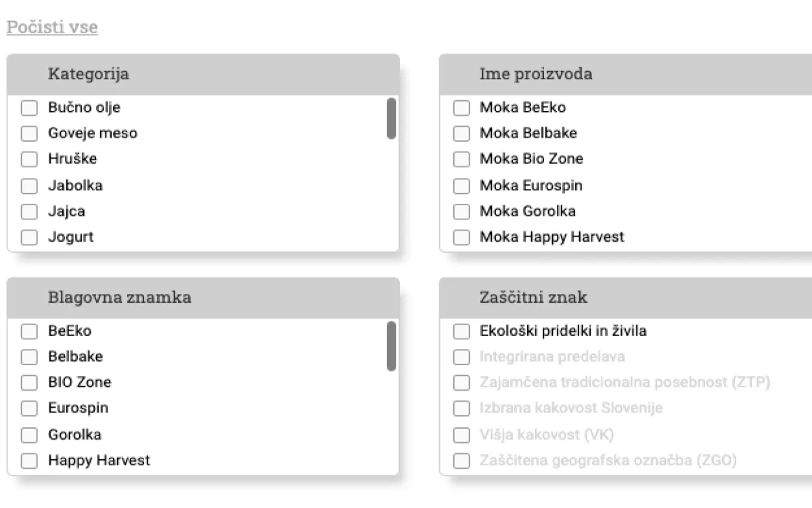The image size is (812, 508).
Task: Tick the Eurospin brand checkbox
Action: point(29,408)
